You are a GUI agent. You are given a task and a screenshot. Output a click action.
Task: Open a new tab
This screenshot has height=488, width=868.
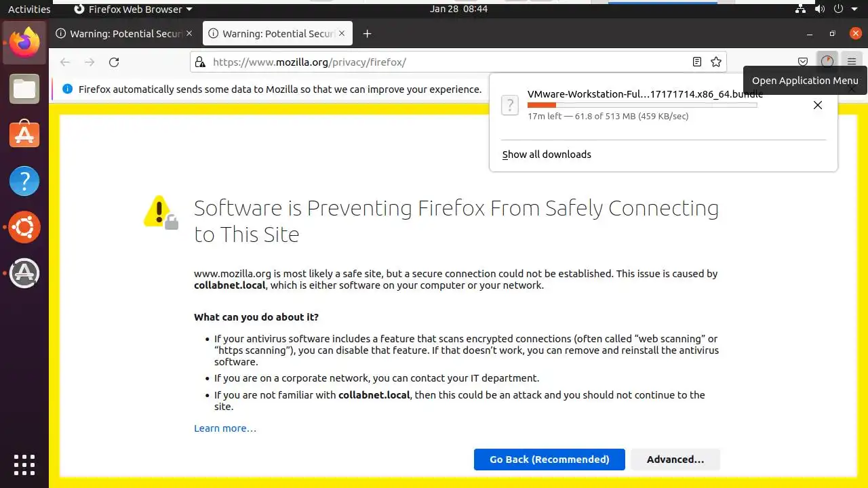367,34
